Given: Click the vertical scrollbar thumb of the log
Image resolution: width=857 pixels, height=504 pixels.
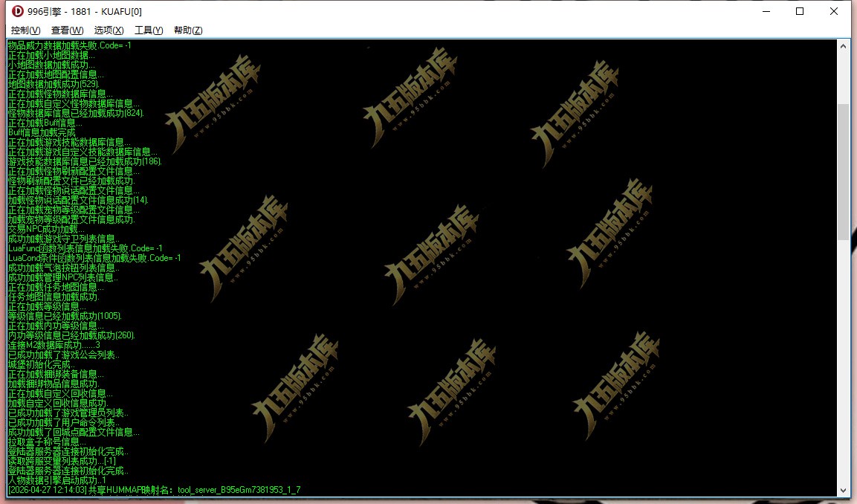Looking at the screenshot, I should [844, 171].
